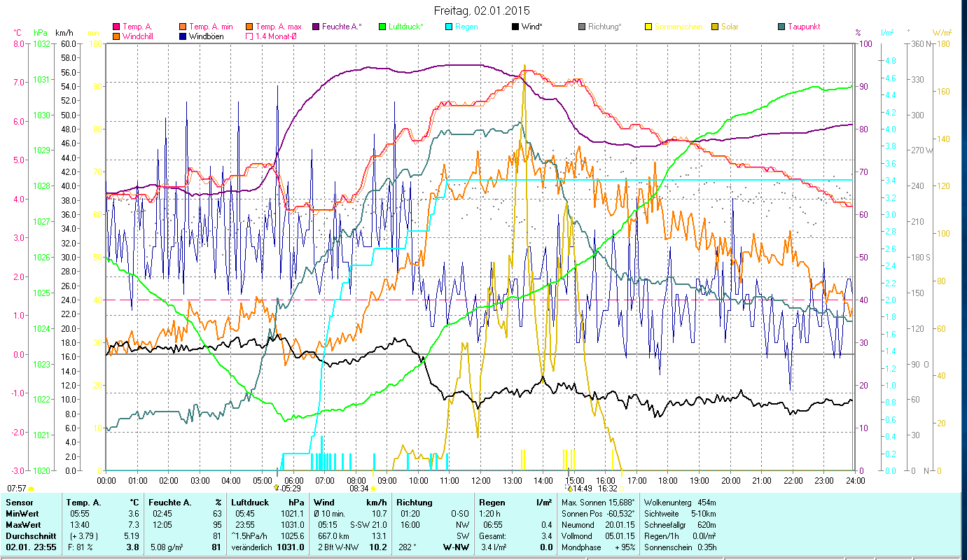Click the Durchschnitt row label
The width and height of the screenshot is (967, 560).
click(x=29, y=536)
